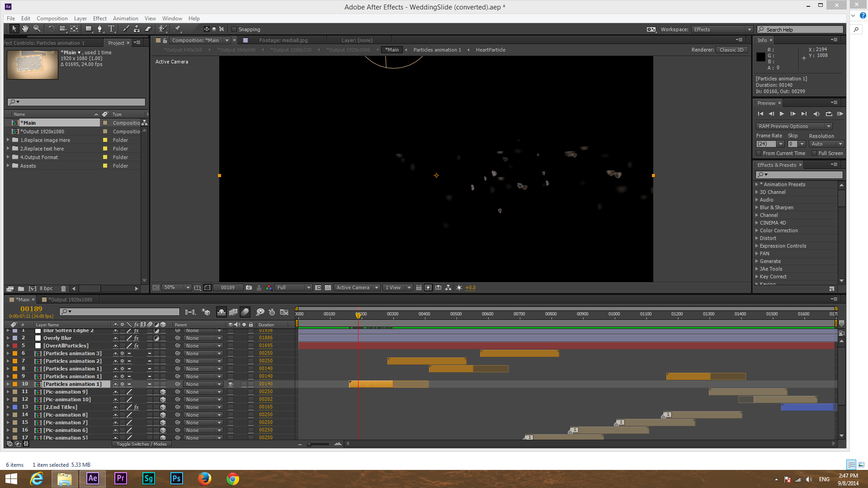Play the preview
868x488 pixels.
[782, 114]
